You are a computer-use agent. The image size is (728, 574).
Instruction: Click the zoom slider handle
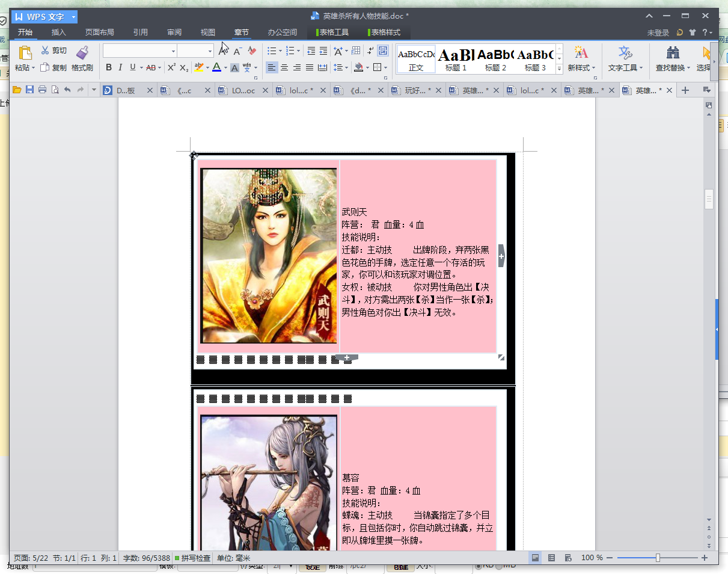(658, 558)
